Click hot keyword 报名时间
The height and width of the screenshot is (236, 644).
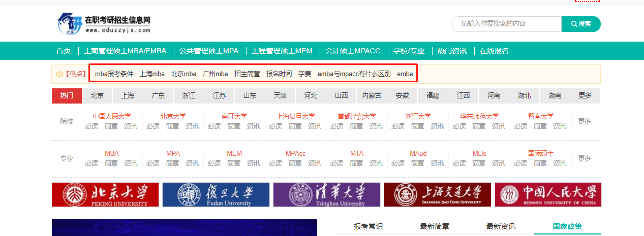click(279, 74)
